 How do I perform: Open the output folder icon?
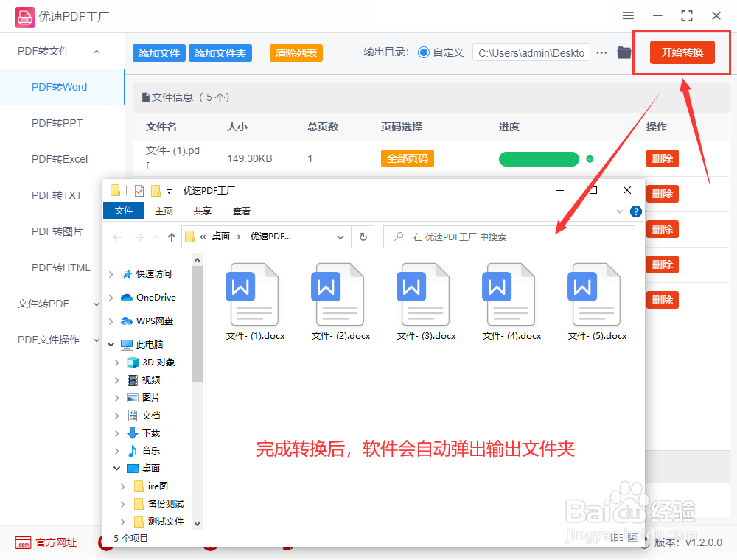coord(624,52)
